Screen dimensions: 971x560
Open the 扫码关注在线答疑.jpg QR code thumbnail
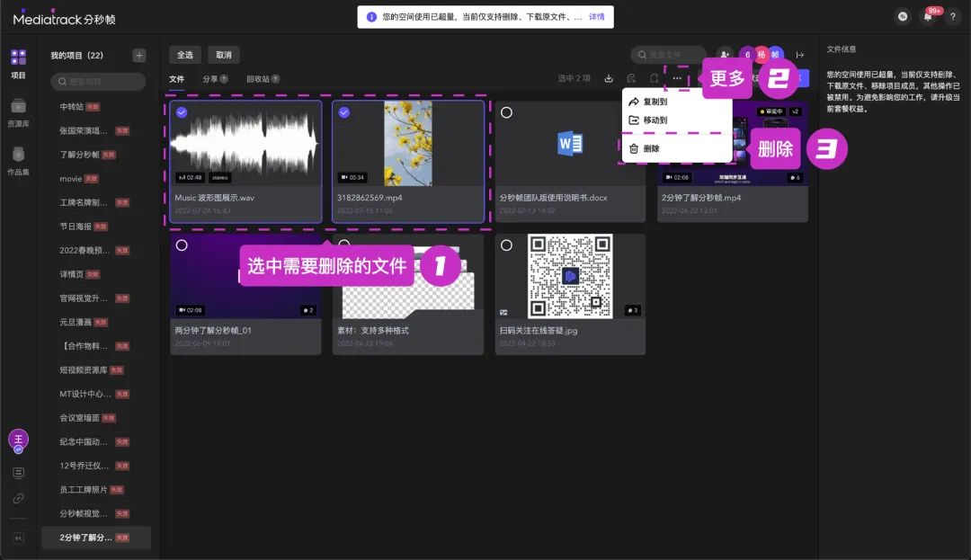(x=569, y=276)
